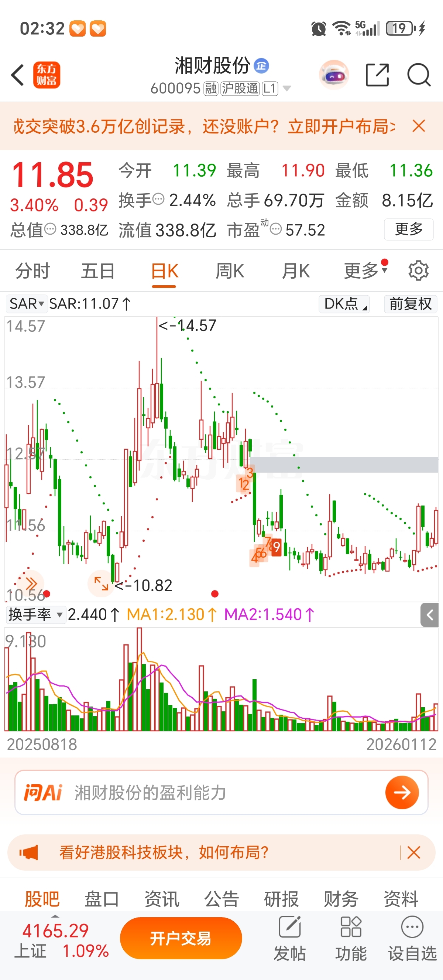
Task: Close the top account promo banner
Action: (419, 126)
